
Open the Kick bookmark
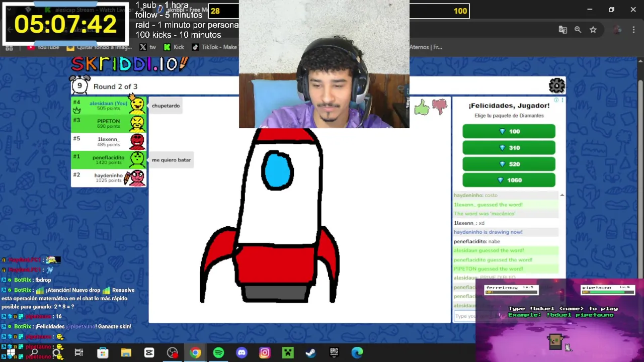(174, 47)
